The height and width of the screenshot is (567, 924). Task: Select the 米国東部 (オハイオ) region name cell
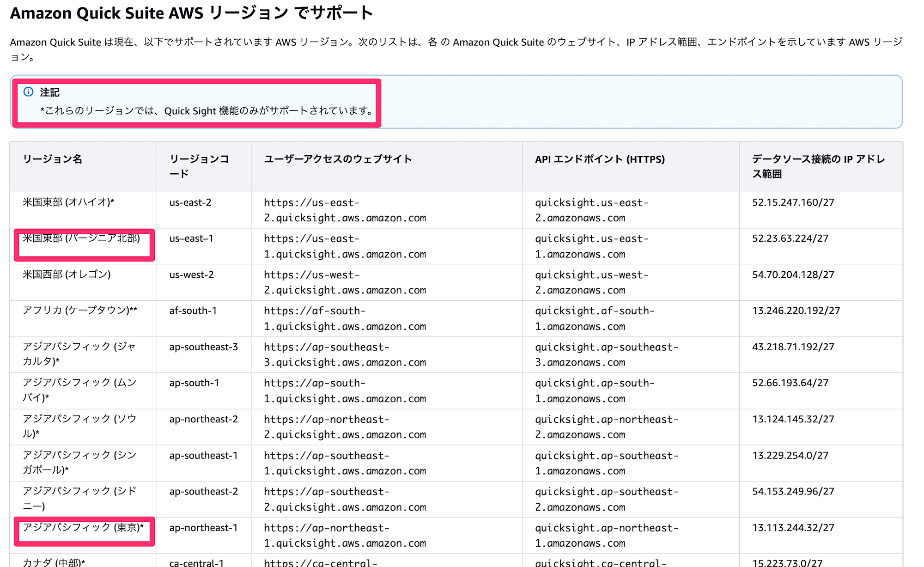click(x=68, y=202)
